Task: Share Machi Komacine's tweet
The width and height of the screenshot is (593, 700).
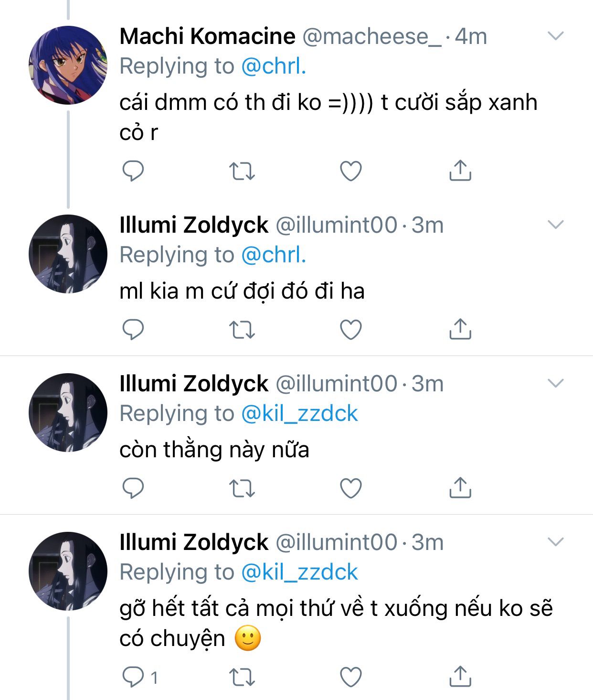Action: click(460, 171)
